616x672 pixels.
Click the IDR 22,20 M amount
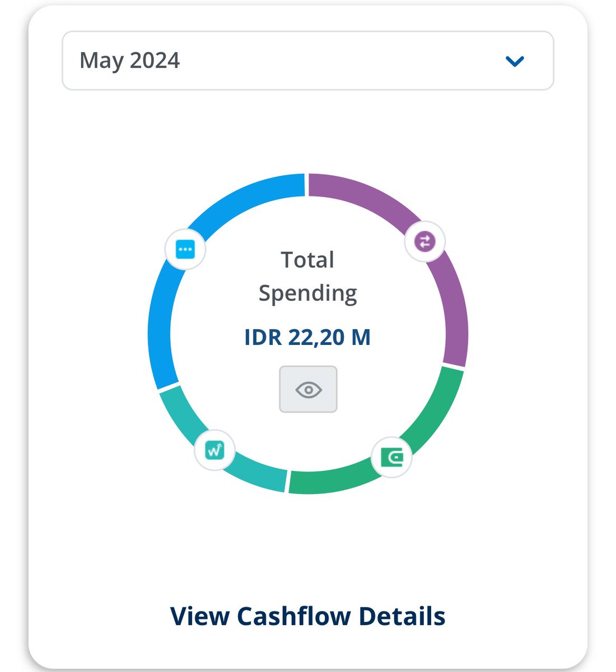307,337
